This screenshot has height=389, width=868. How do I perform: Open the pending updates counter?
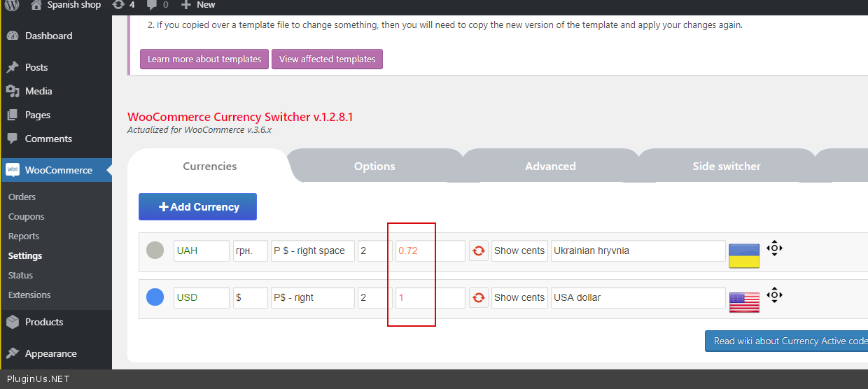[x=123, y=5]
